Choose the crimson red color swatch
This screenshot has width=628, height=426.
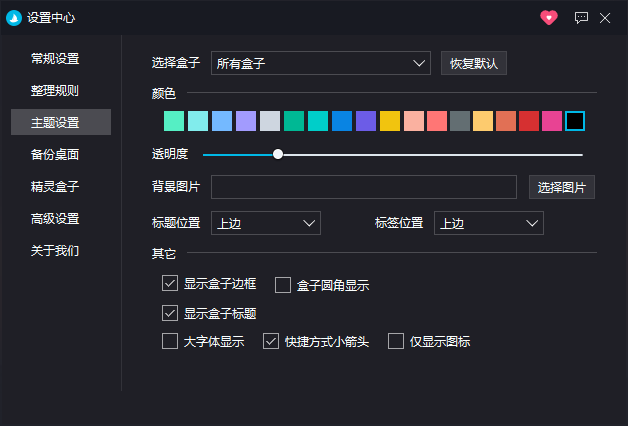click(529, 121)
